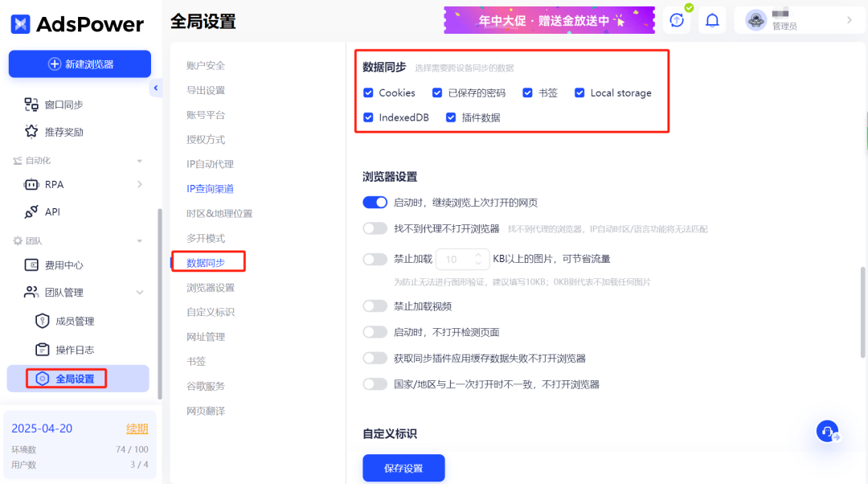This screenshot has height=484, width=868.
Task: Click the 保存设置 save button
Action: 403,468
